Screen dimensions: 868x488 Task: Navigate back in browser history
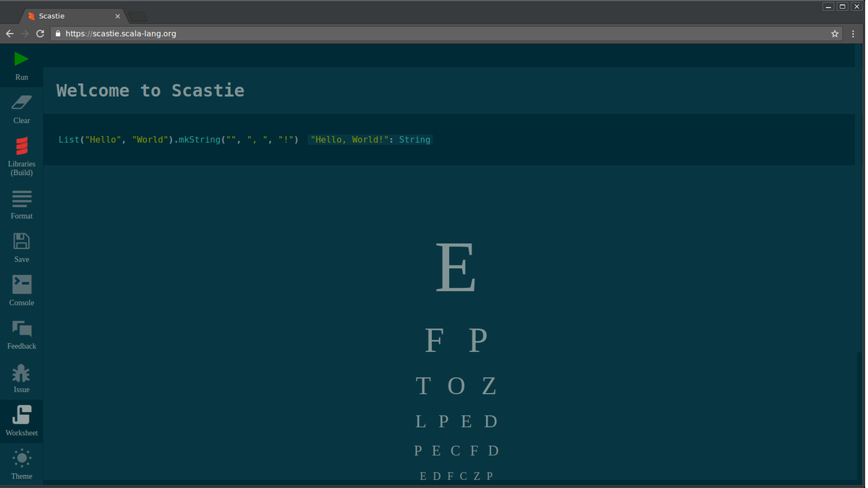9,33
